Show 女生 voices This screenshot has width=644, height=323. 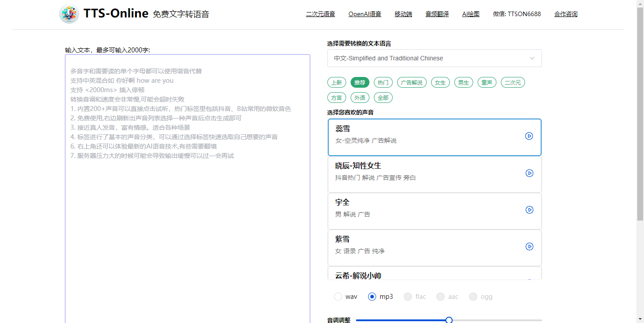(x=441, y=82)
